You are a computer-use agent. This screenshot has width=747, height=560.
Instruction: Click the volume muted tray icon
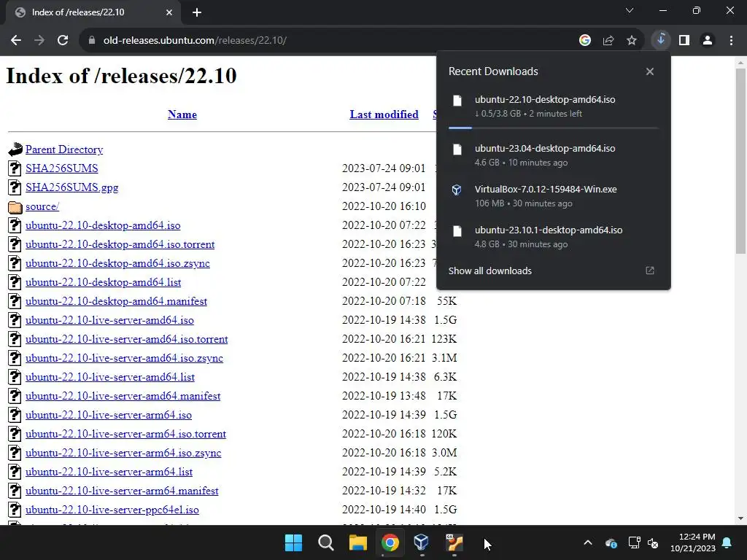click(653, 542)
